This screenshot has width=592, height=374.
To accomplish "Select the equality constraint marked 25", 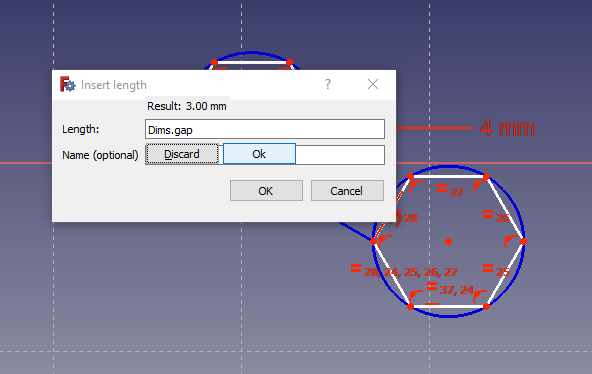I will [496, 270].
